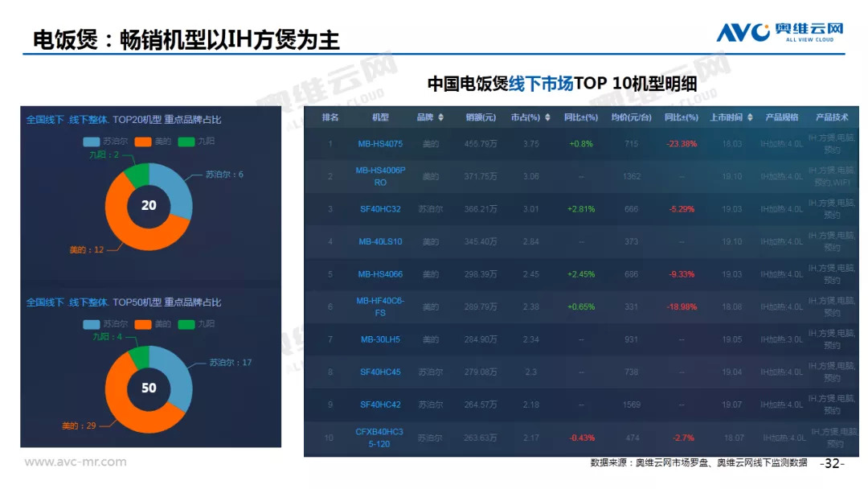The image size is (868, 489).
Task: Click the +2.45% year-over-year value
Action: point(581,275)
